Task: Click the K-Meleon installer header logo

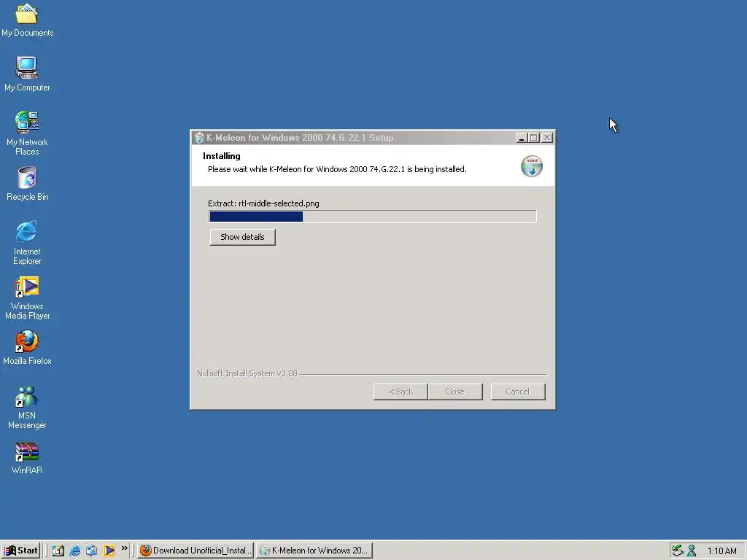Action: click(532, 166)
